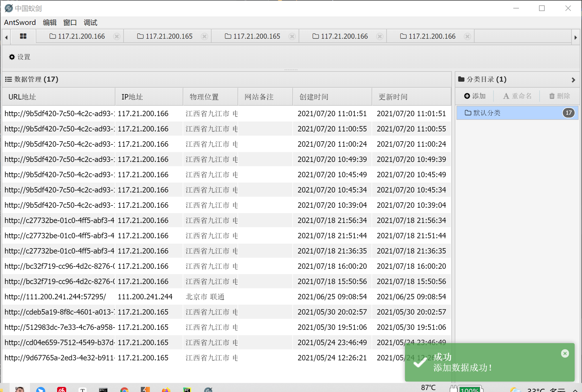
Task: Sort by the 创建时间 column header
Action: (x=332, y=97)
